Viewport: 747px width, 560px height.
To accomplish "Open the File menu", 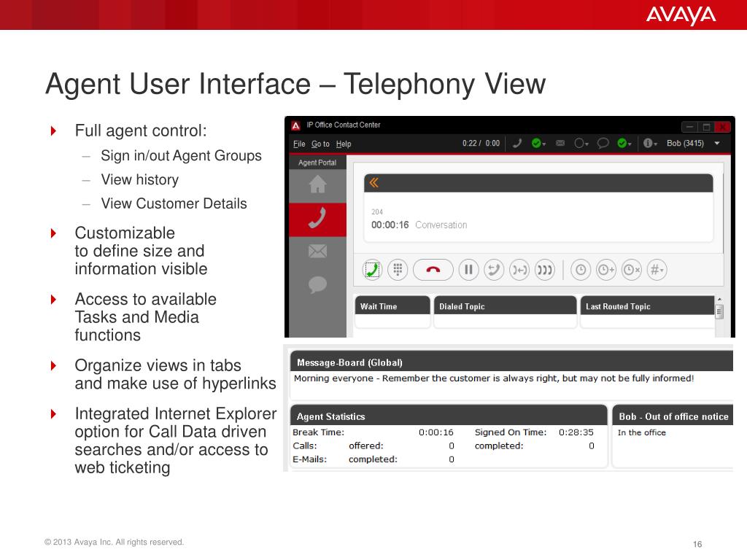I will (299, 144).
